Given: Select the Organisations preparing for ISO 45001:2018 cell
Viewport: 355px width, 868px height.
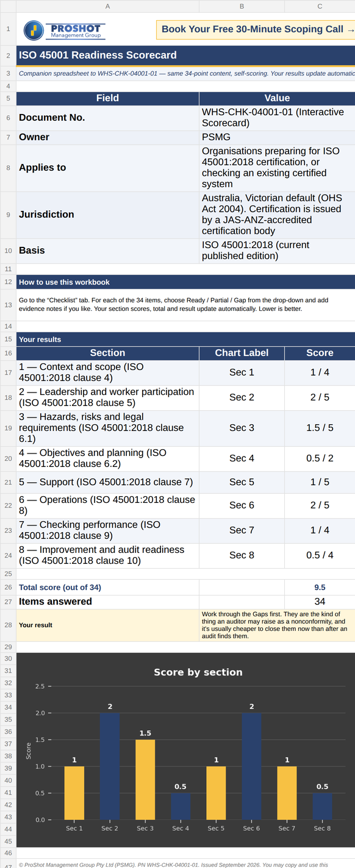Looking at the screenshot, I should pos(277,168).
